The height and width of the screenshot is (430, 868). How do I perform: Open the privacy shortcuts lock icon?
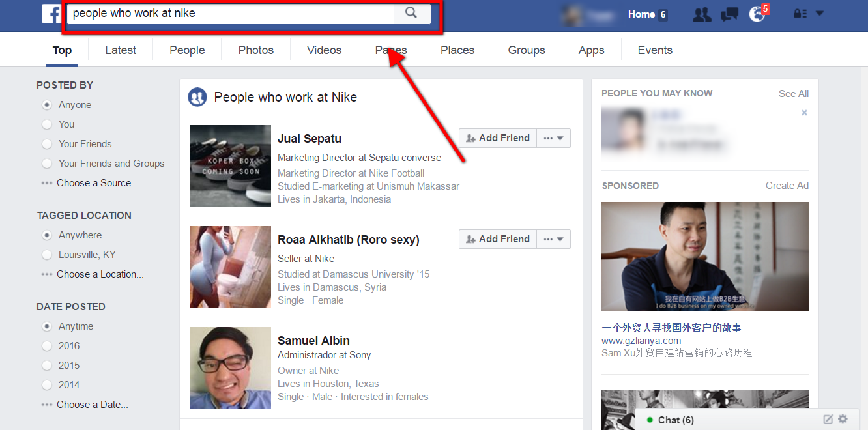pyautogui.click(x=800, y=14)
